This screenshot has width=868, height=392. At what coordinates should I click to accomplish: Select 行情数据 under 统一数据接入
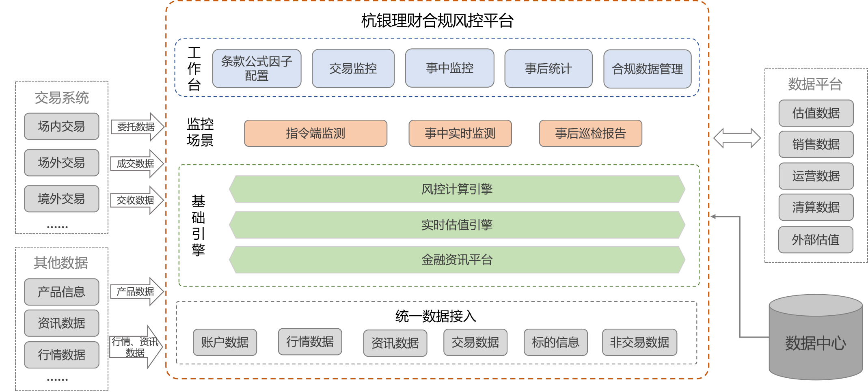[x=310, y=342]
